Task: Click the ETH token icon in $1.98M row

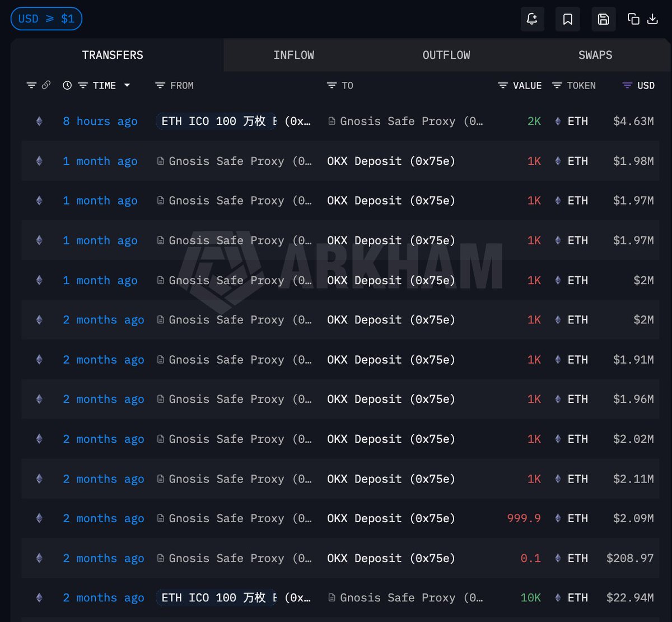Action: [558, 161]
